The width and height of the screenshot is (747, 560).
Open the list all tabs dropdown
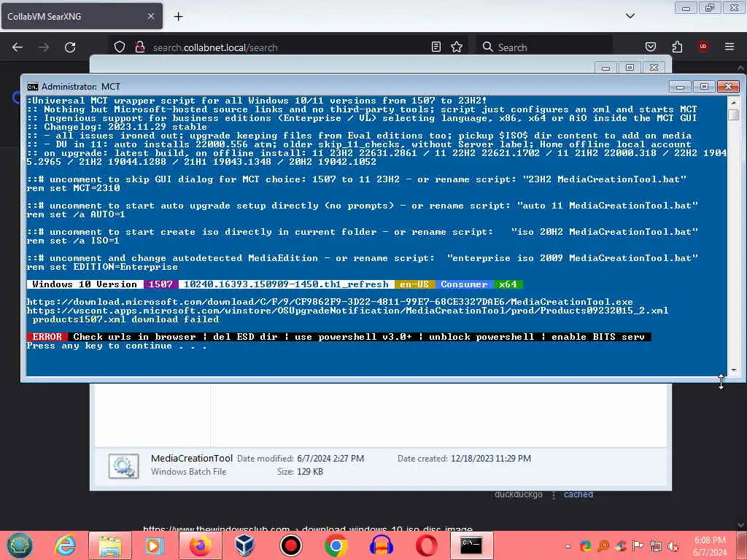pyautogui.click(x=630, y=16)
